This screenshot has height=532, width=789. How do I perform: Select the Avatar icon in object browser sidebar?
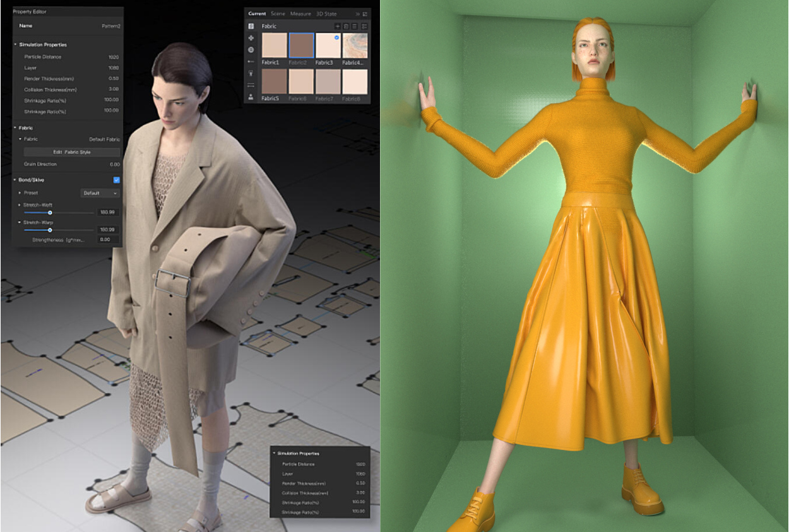(x=251, y=97)
